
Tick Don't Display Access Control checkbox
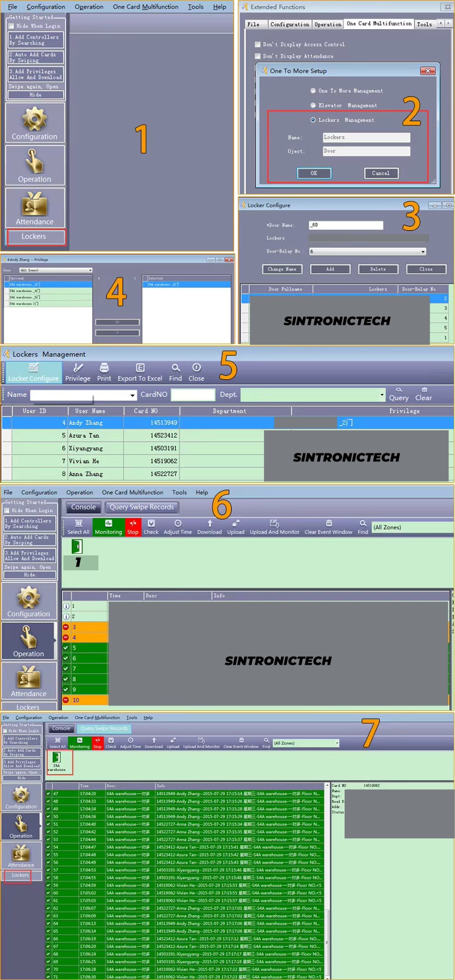pyautogui.click(x=257, y=44)
